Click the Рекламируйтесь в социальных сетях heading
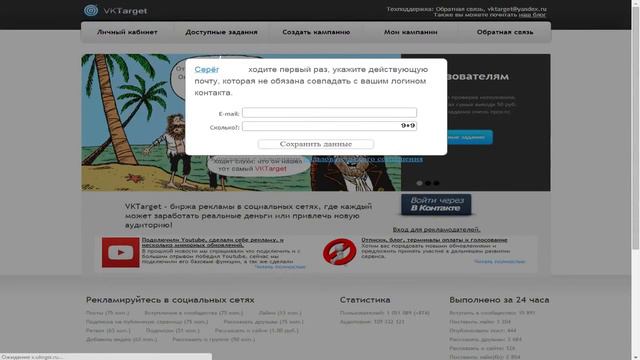Screen dimensions: 640x360 pyautogui.click(x=170, y=300)
